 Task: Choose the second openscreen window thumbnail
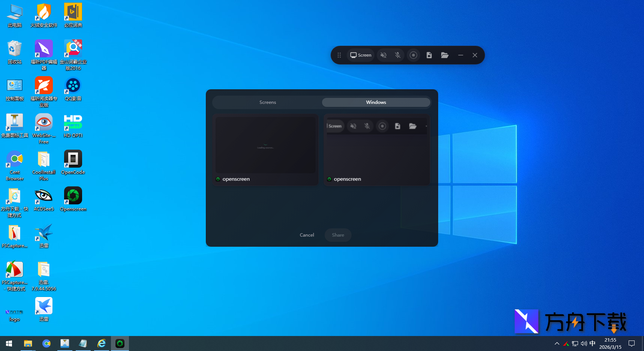377,149
